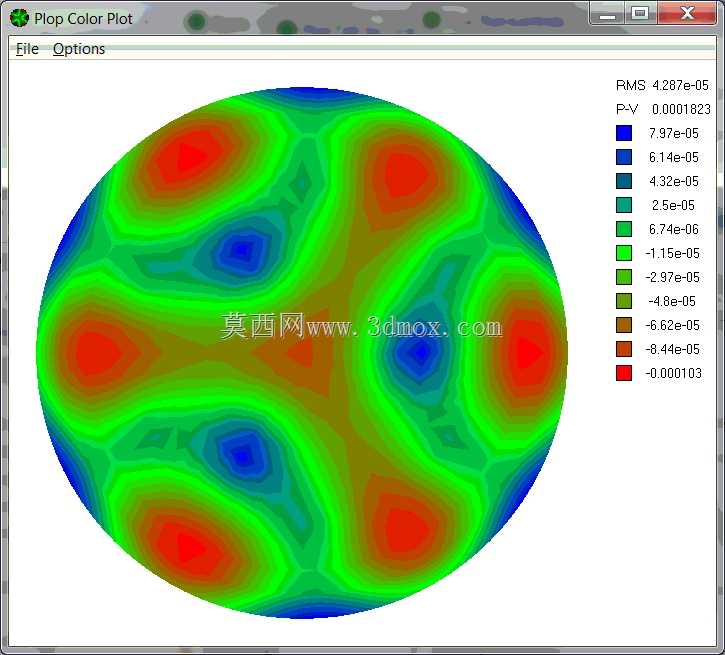725x655 pixels.
Task: Click the 2.5e-05 legend label
Action: coord(673,205)
